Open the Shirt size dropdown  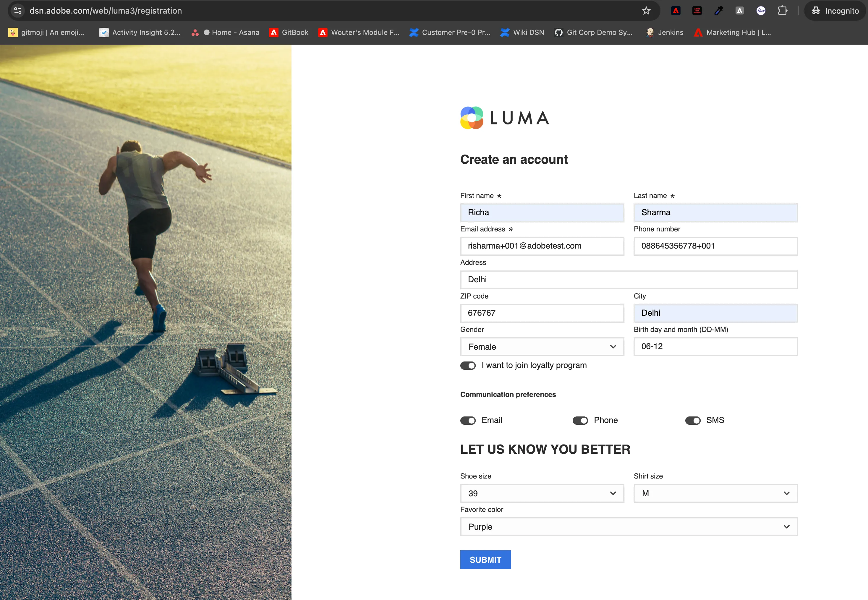tap(715, 493)
